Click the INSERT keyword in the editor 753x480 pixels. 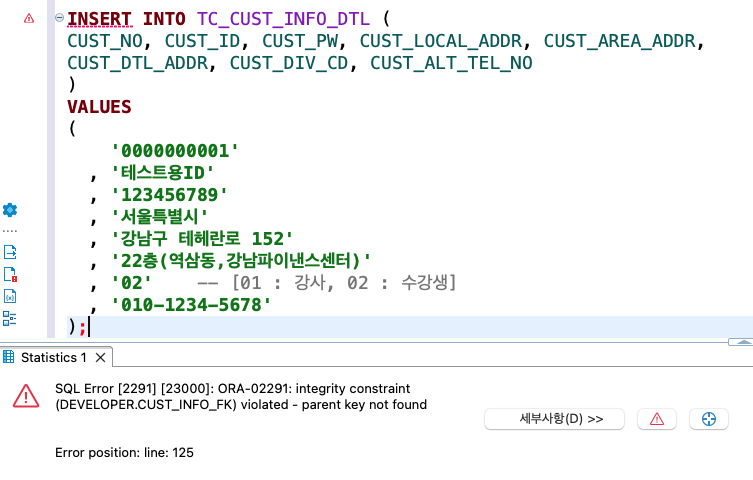(x=99, y=19)
